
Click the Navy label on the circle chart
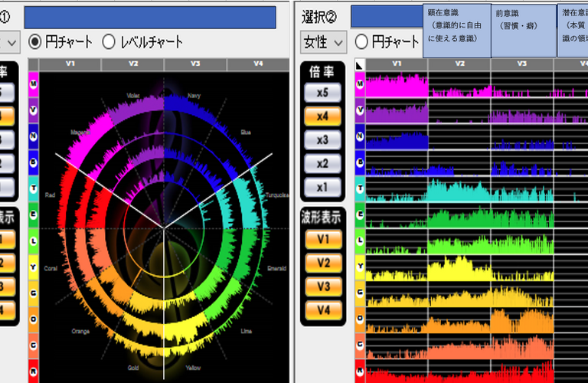[x=194, y=96]
